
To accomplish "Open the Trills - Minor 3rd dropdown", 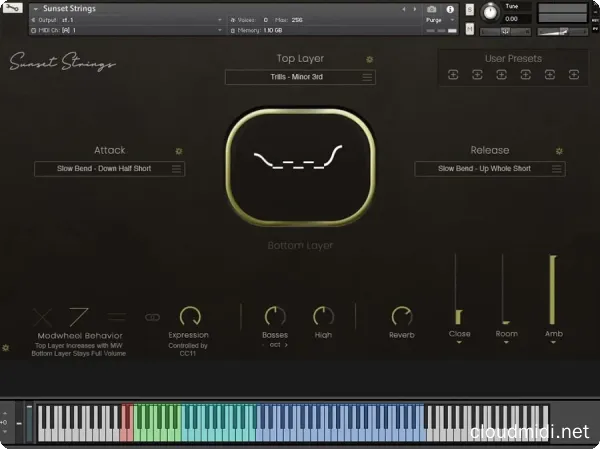I will click(300, 77).
